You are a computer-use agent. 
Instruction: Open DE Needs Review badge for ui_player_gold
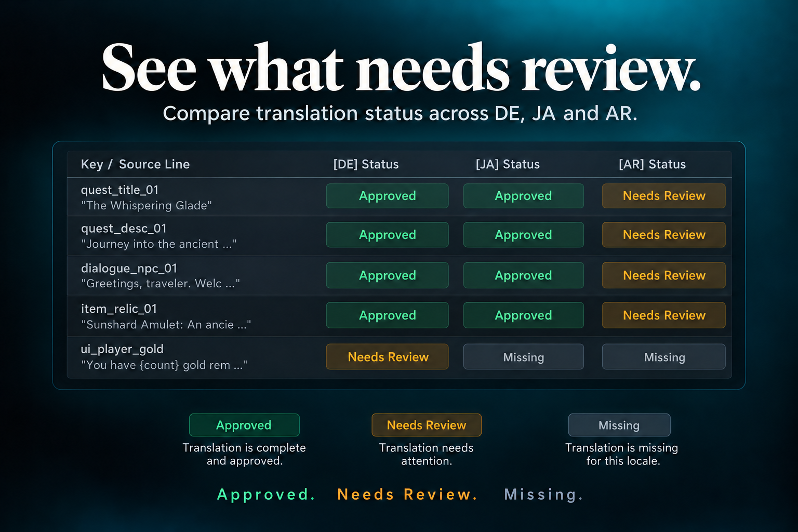pyautogui.click(x=387, y=357)
